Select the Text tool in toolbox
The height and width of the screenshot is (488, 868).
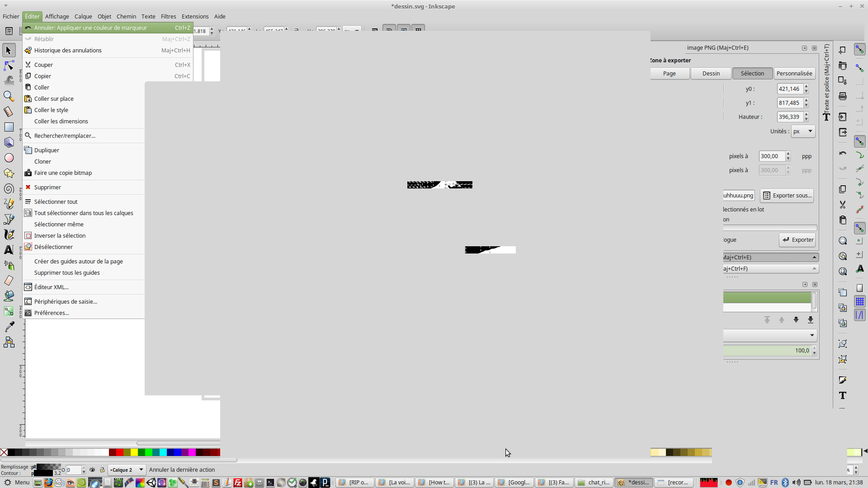tap(9, 250)
